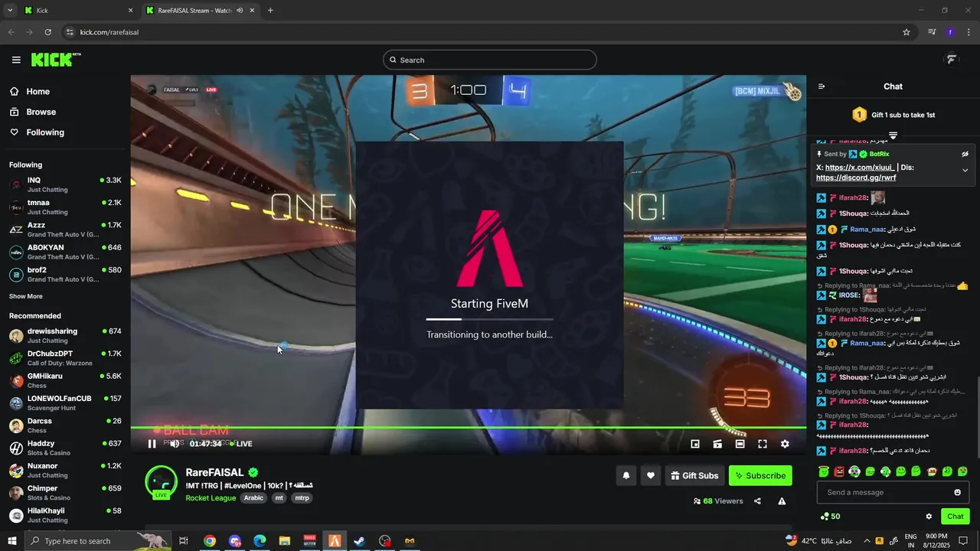
Task: Open FiveM app in taskbar
Action: tap(335, 541)
